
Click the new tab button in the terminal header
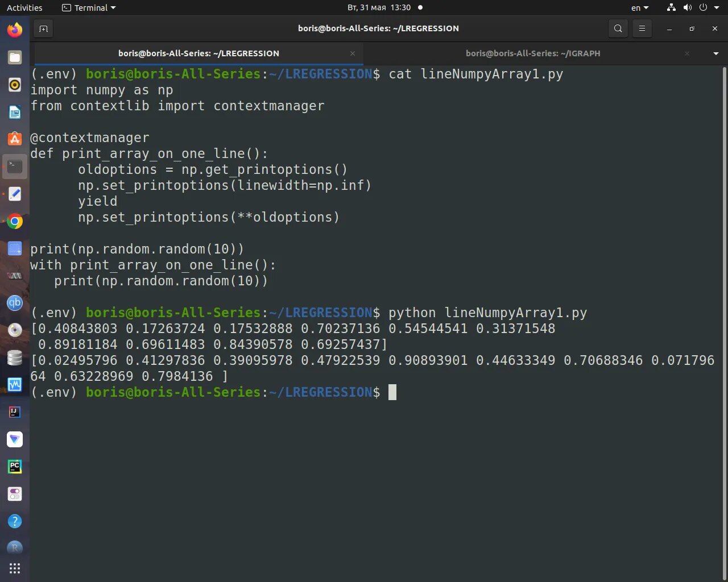point(44,28)
